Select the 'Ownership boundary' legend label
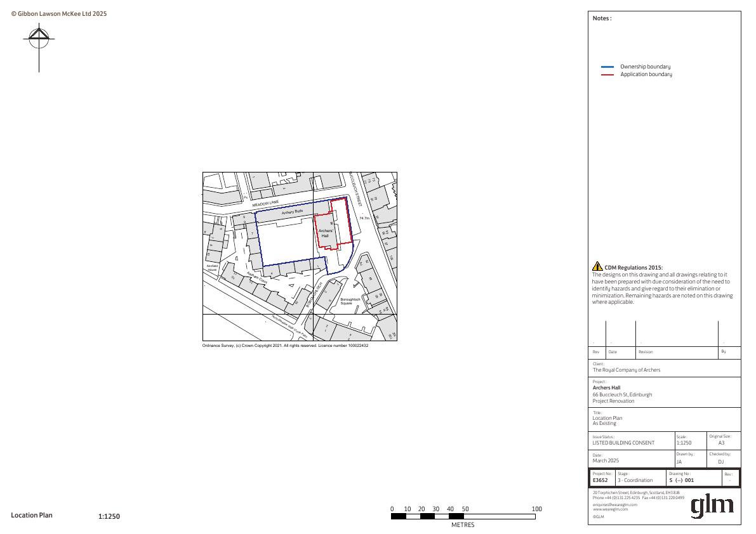The image size is (756, 534). (x=645, y=67)
